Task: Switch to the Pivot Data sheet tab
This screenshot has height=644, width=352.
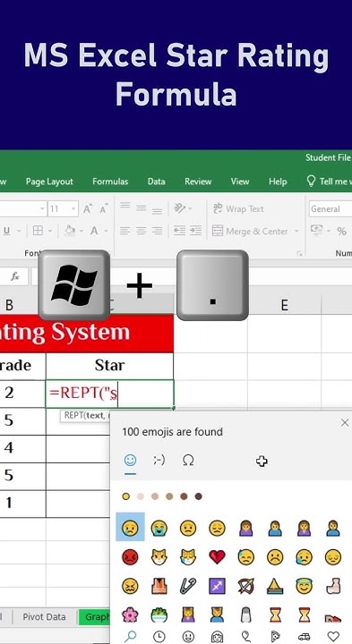Action: [x=44, y=617]
